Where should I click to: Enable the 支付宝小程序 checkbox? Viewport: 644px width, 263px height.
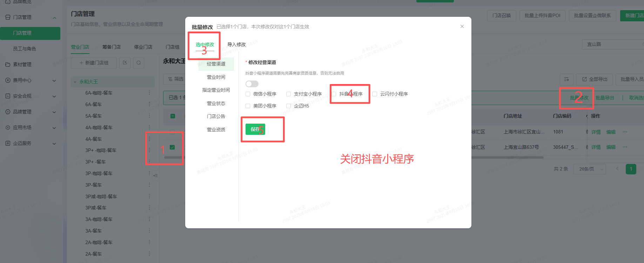(x=288, y=94)
